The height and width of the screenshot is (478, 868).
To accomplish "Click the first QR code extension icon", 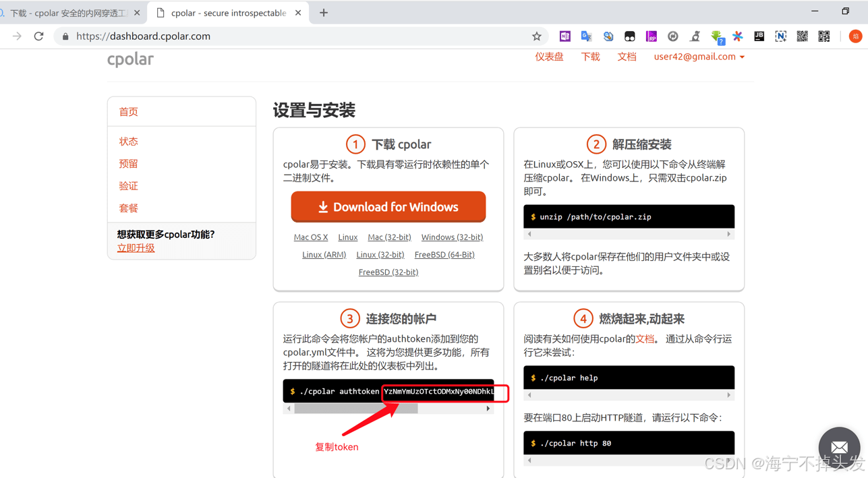I will point(803,36).
